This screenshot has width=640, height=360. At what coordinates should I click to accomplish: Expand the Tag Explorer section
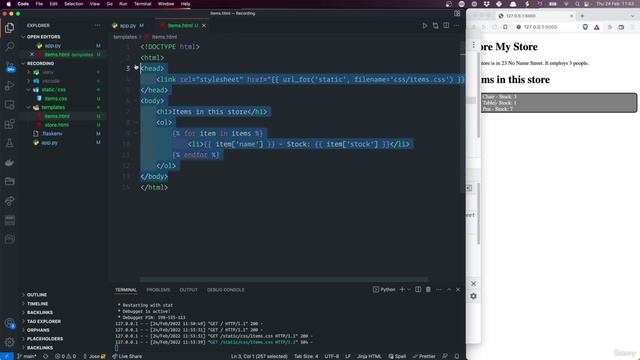point(44,321)
